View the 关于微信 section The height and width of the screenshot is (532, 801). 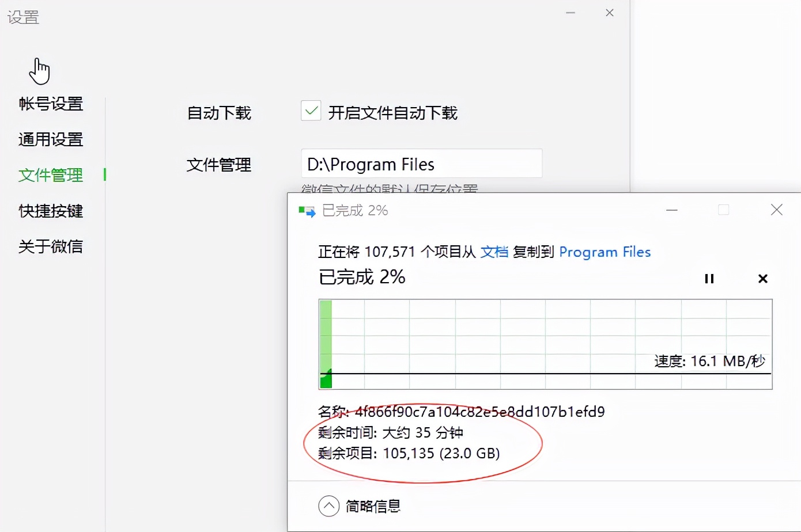click(51, 246)
